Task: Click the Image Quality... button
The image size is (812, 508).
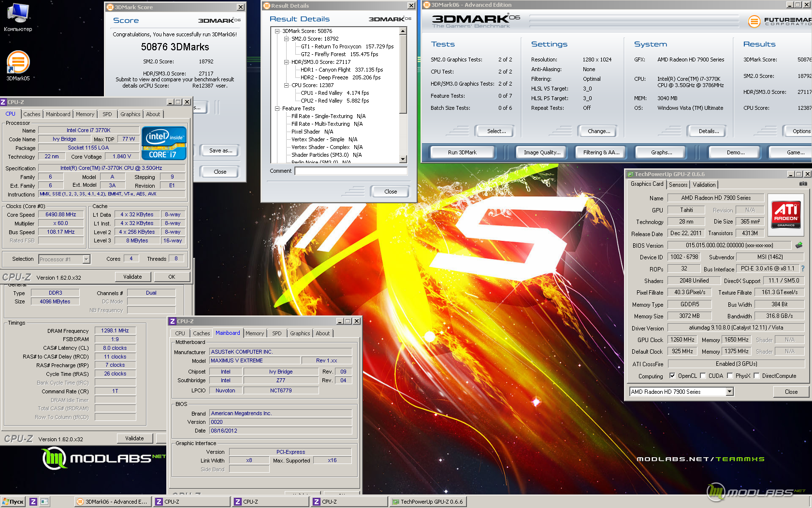Action: pyautogui.click(x=542, y=152)
